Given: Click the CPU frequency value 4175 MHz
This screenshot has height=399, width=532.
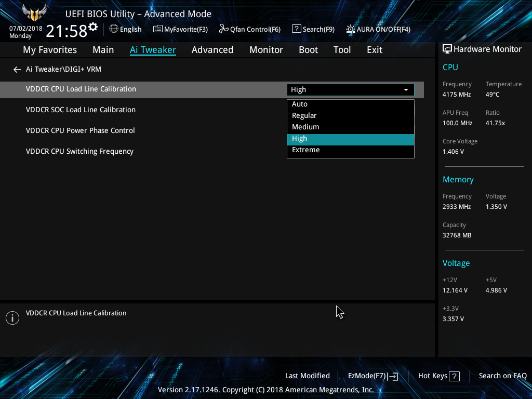Looking at the screenshot, I should click(457, 95).
